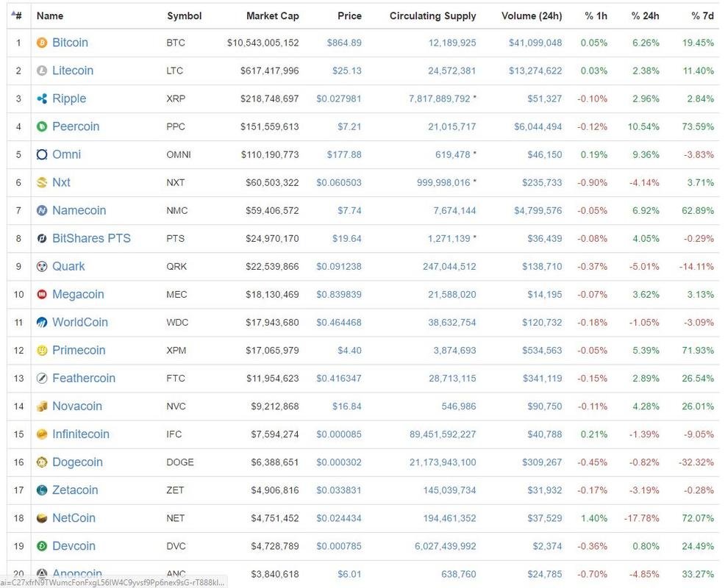
Task: Click the Nxt logo icon
Action: pos(42,182)
